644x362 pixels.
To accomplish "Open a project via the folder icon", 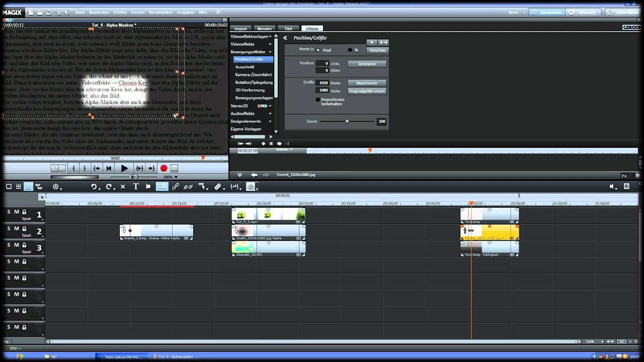I will (40, 12).
